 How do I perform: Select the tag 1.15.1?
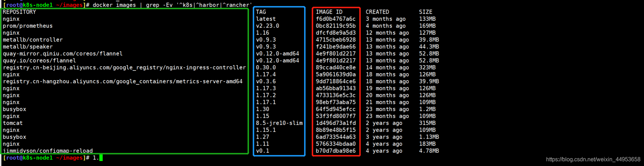[266, 130]
